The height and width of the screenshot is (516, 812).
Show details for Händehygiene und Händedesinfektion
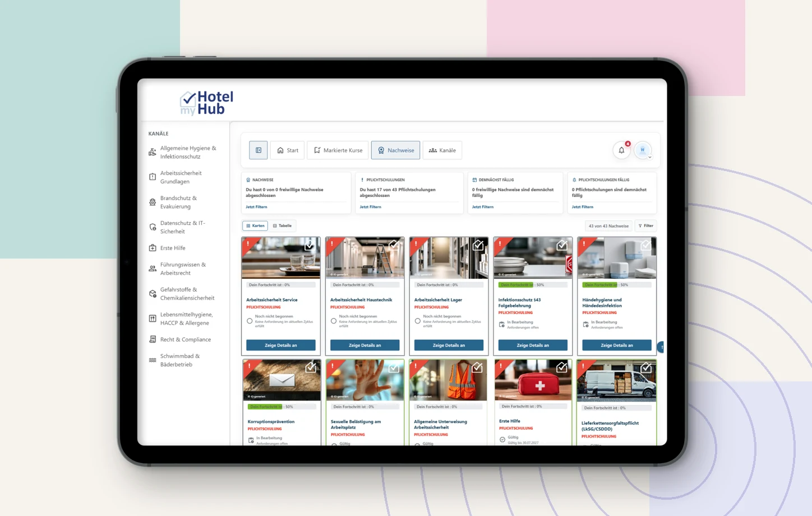[617, 345]
